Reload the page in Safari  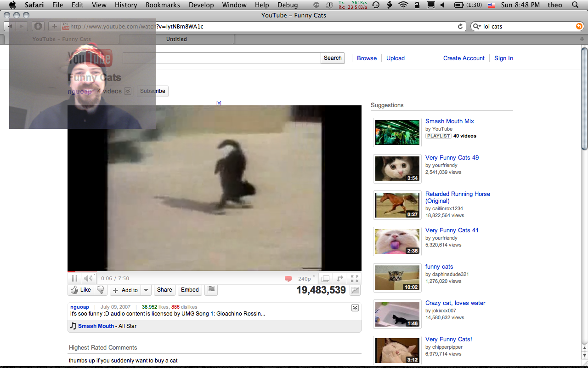pyautogui.click(x=460, y=27)
